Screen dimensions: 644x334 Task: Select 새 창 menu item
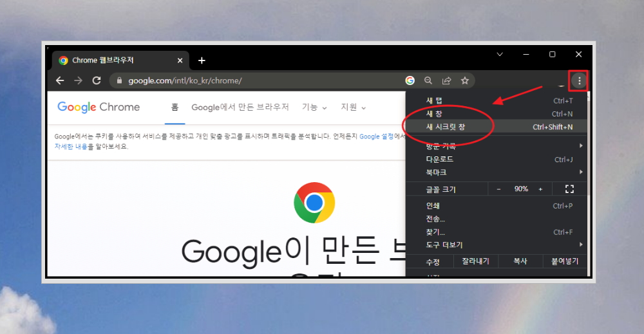[497, 114]
